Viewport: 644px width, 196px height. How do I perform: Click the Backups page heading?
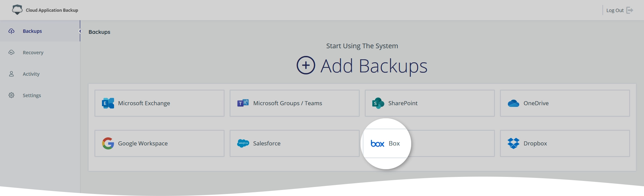(99, 32)
